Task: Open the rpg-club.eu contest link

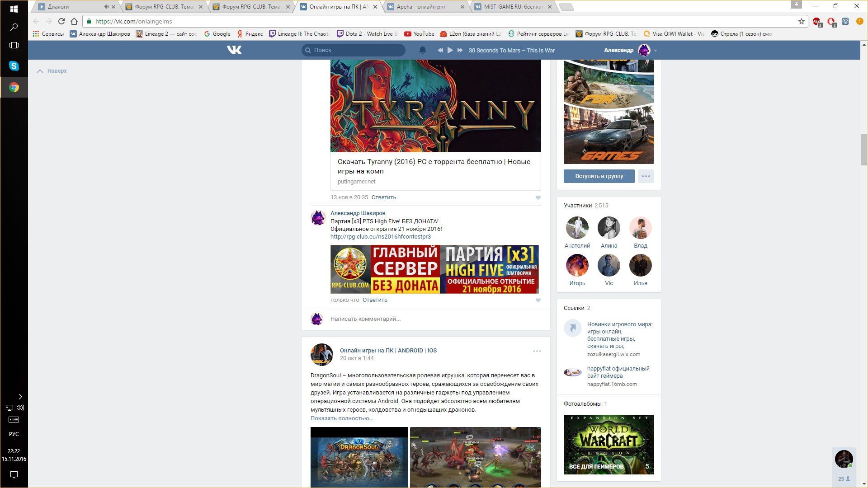Action: [x=380, y=237]
